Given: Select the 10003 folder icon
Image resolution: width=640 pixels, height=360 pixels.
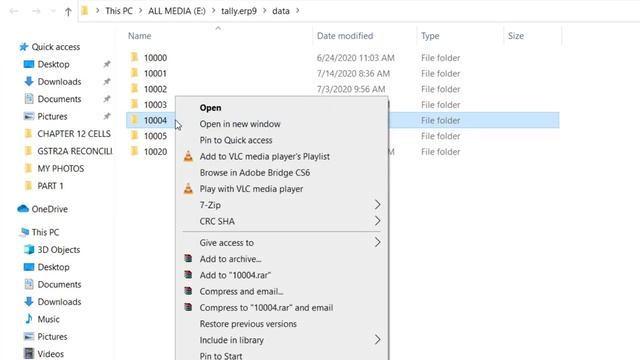Looking at the screenshot, I should (x=135, y=104).
